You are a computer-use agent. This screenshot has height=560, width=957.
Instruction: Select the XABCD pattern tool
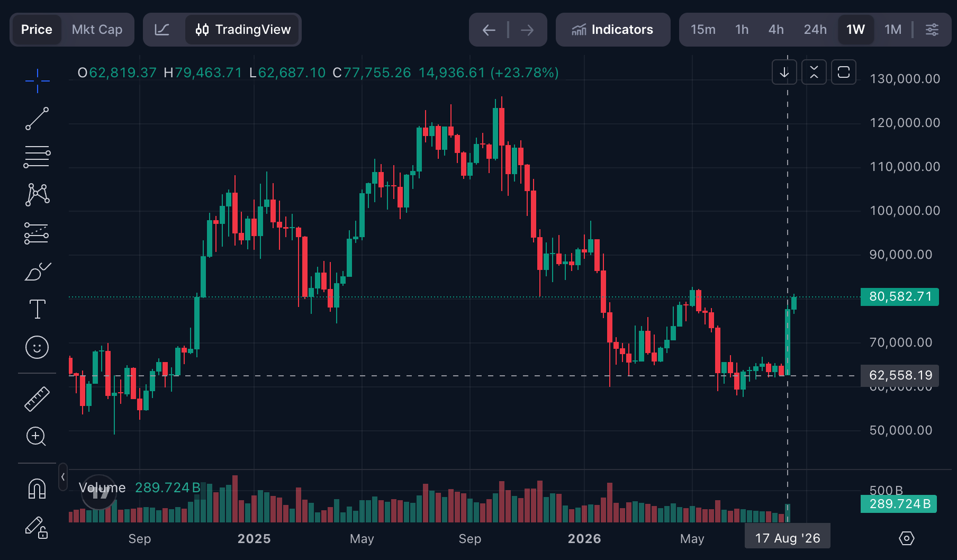point(37,195)
